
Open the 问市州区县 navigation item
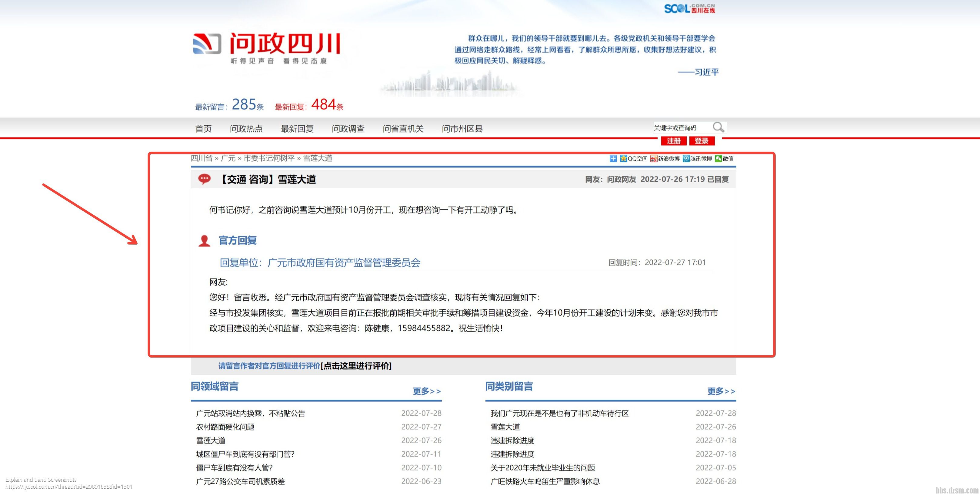pos(462,128)
